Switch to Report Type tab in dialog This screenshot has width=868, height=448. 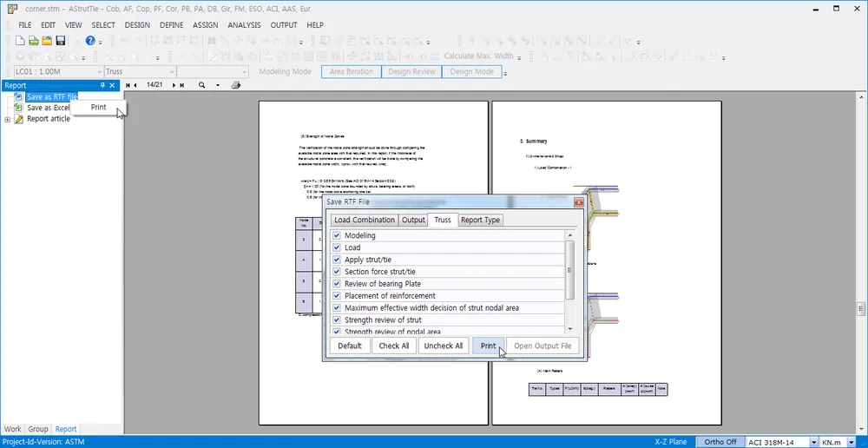point(480,220)
